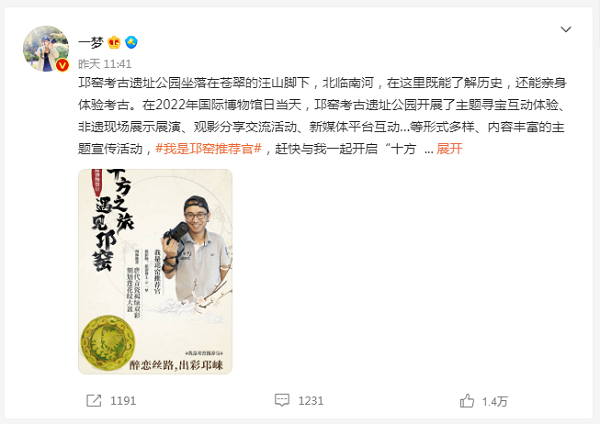Expand full post text with 展开
This screenshot has width=600, height=424.
[449, 148]
